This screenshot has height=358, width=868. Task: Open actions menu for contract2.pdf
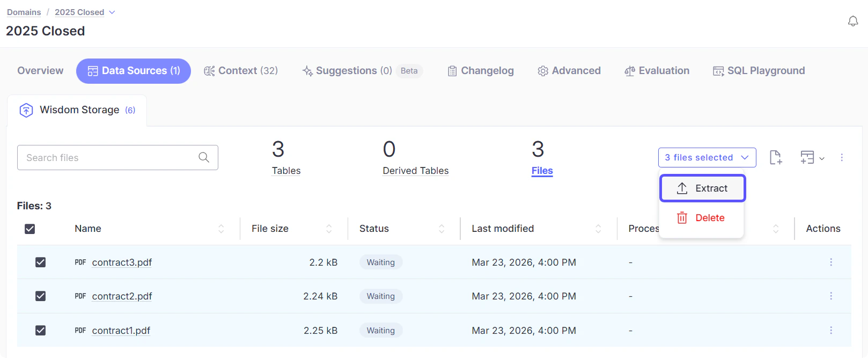click(831, 296)
